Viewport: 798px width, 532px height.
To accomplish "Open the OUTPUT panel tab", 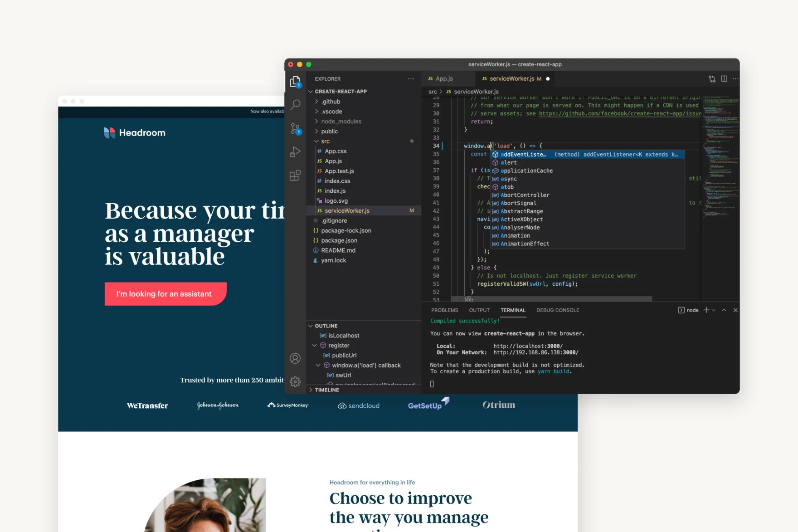I will (x=479, y=310).
